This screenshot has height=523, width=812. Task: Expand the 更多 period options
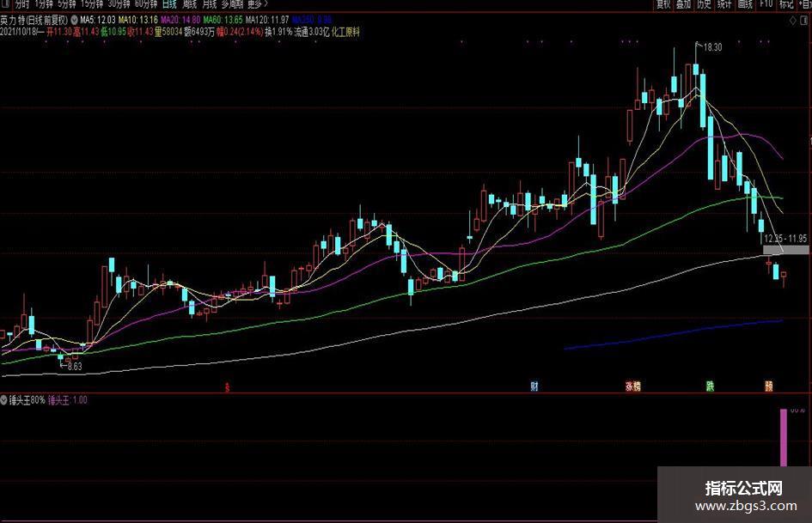coord(258,4)
